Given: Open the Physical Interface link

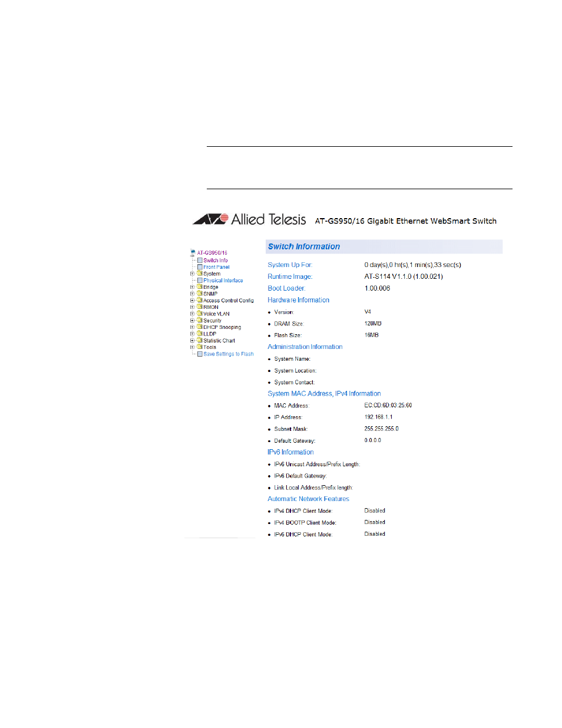Looking at the screenshot, I should 223,281.
